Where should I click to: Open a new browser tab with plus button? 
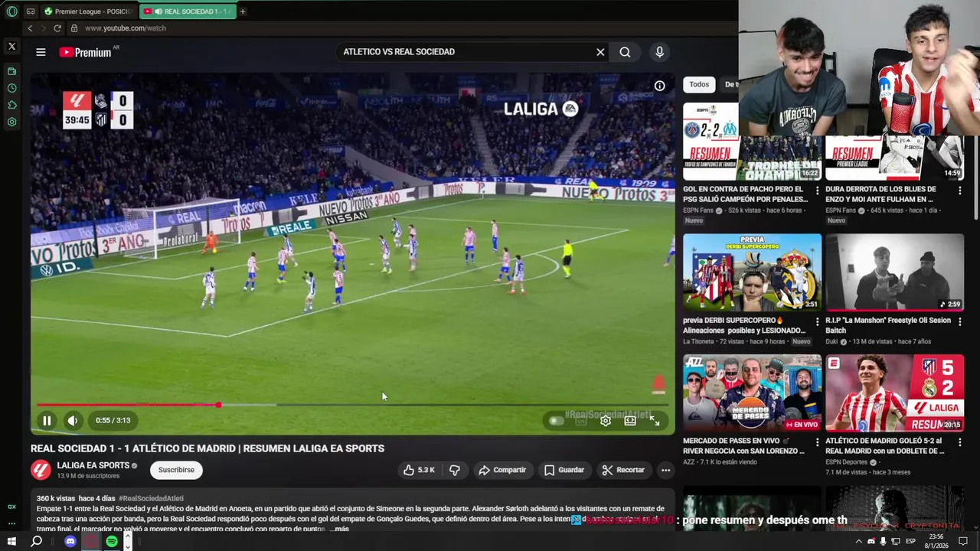pos(243,11)
